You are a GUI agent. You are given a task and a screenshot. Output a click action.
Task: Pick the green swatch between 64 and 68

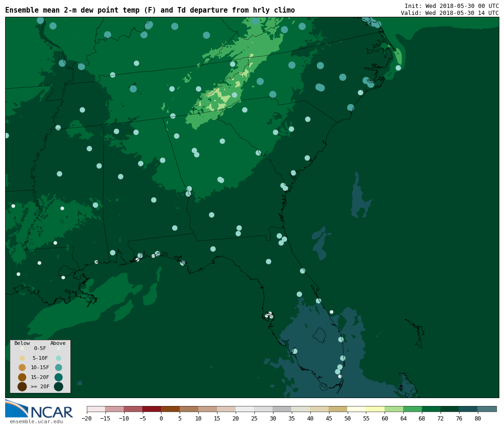pos(413,409)
